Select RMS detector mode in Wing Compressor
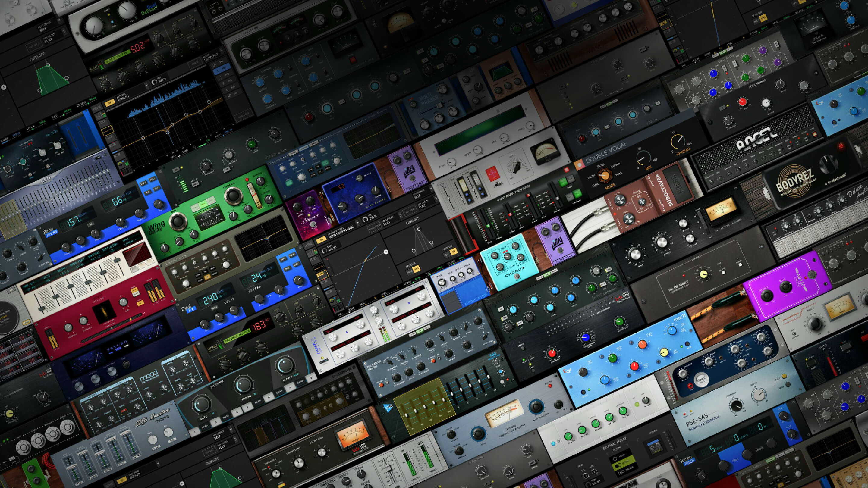This screenshot has width=868, height=488. [x=417, y=269]
